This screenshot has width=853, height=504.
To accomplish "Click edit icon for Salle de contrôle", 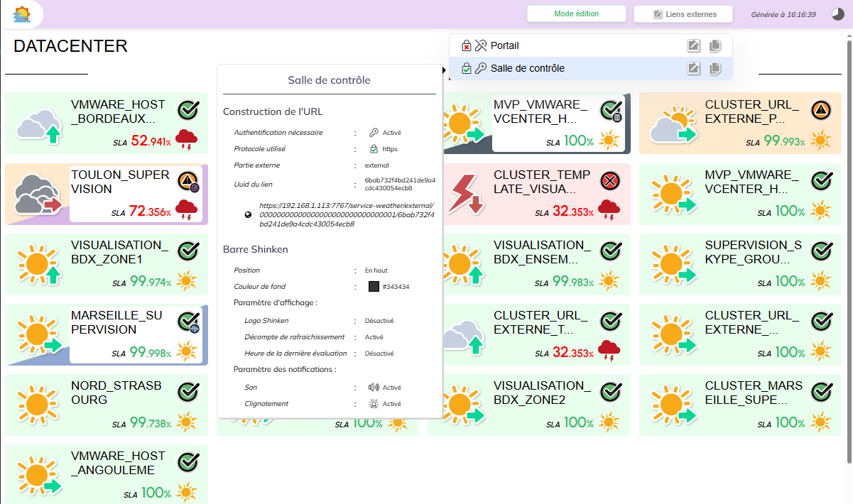I will click(694, 69).
